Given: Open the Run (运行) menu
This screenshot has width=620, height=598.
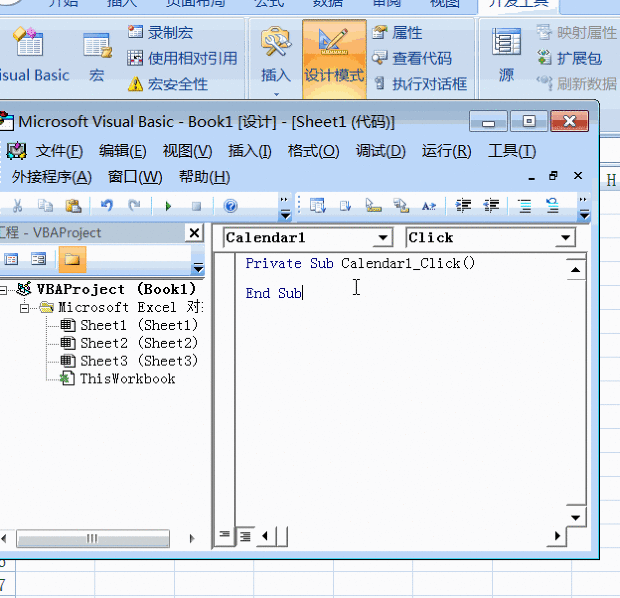Looking at the screenshot, I should pos(446,151).
